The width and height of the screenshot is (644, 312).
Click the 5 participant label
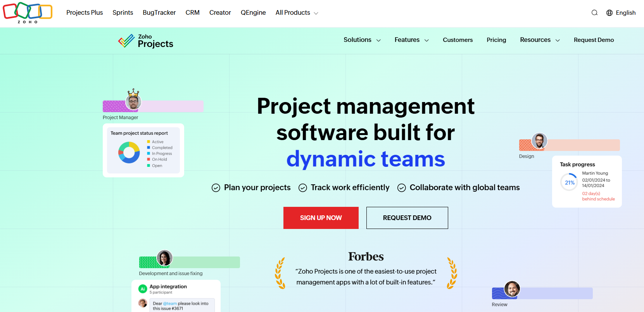(x=161, y=292)
